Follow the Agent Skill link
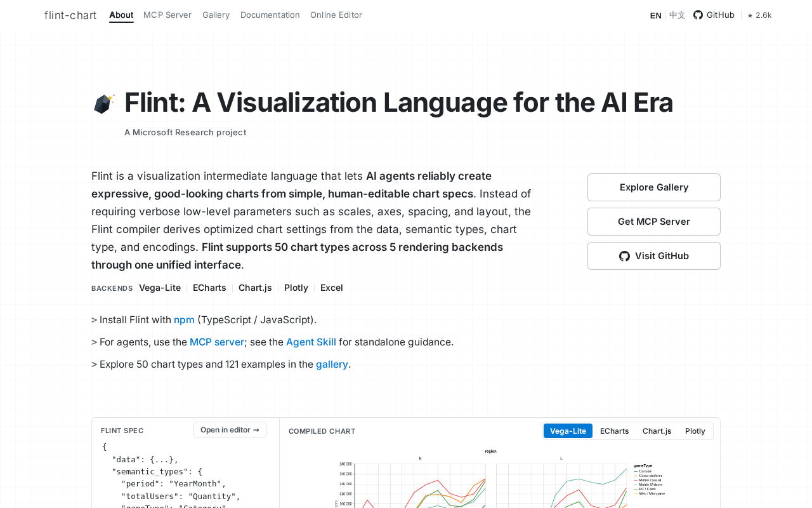 click(x=311, y=342)
